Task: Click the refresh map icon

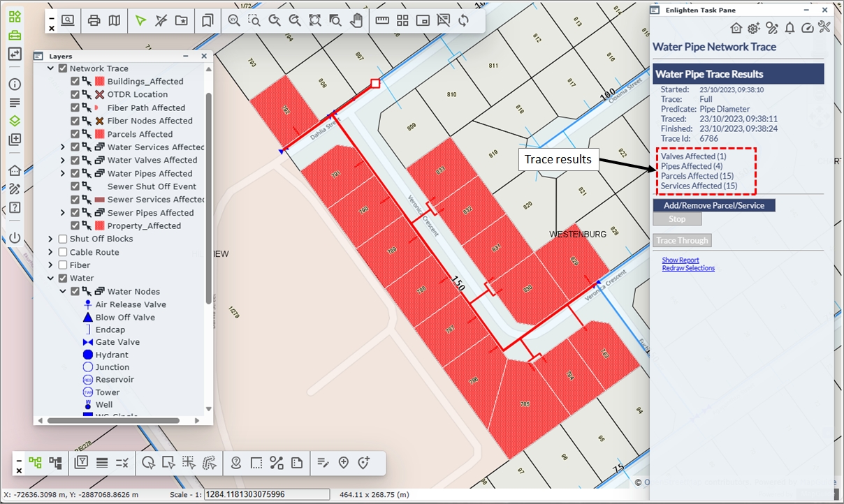Action: coord(463,20)
